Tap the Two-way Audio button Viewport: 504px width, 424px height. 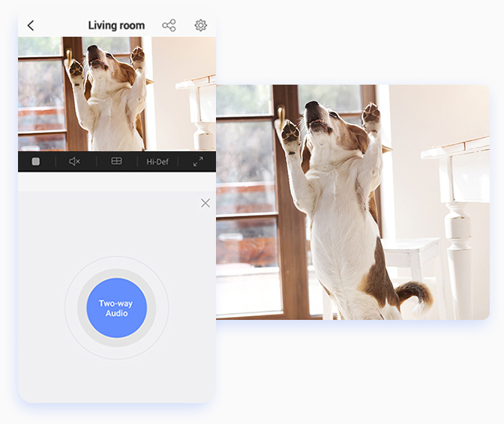[117, 308]
